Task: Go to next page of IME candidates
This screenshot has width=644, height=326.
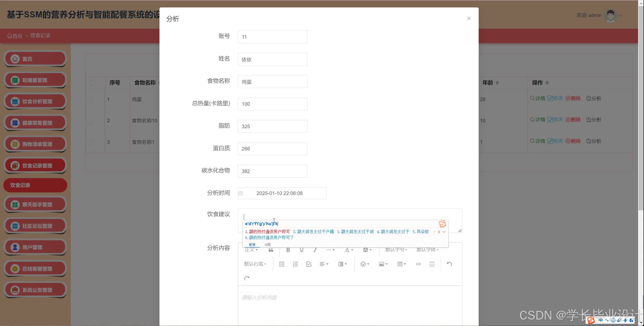Action: click(x=439, y=232)
